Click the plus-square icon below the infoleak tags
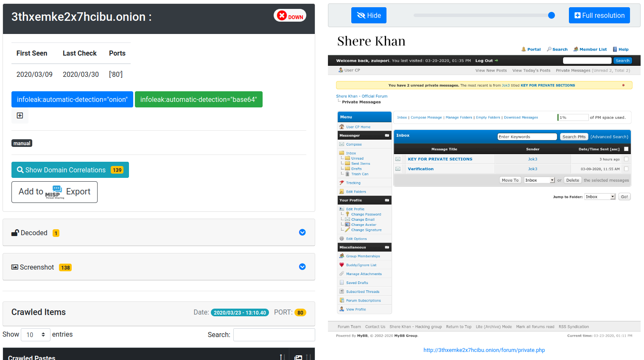 [x=20, y=115]
